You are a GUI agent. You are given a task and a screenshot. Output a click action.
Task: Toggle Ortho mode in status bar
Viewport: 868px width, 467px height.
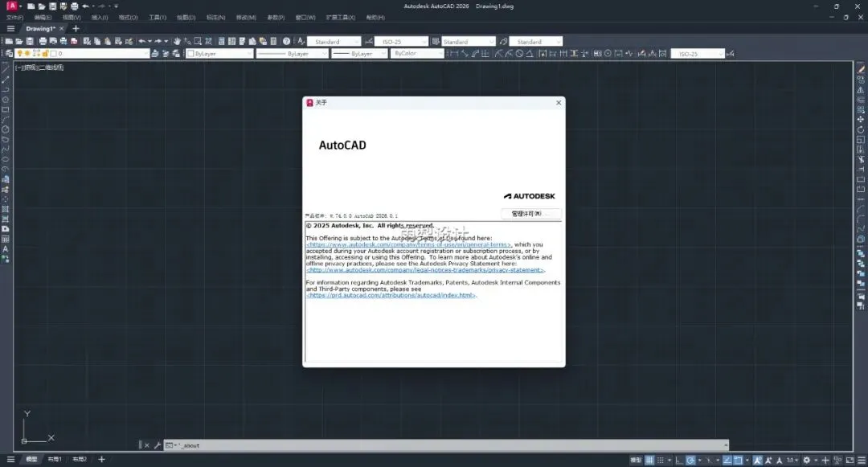(679, 461)
